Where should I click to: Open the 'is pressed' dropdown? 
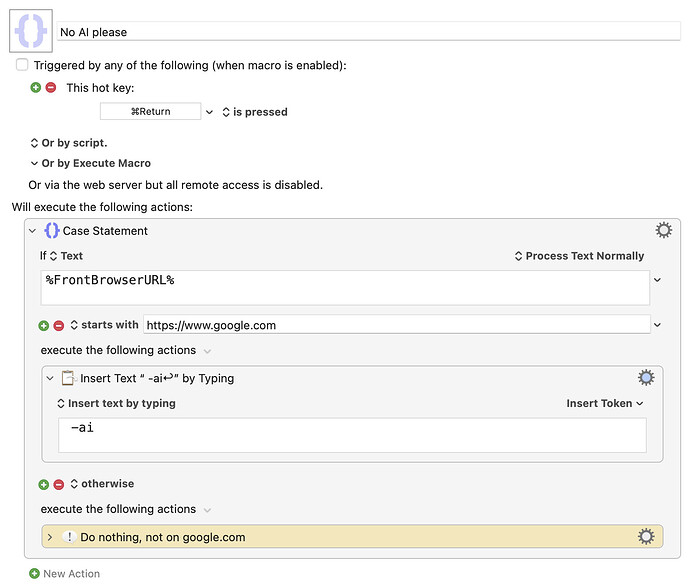[x=254, y=112]
